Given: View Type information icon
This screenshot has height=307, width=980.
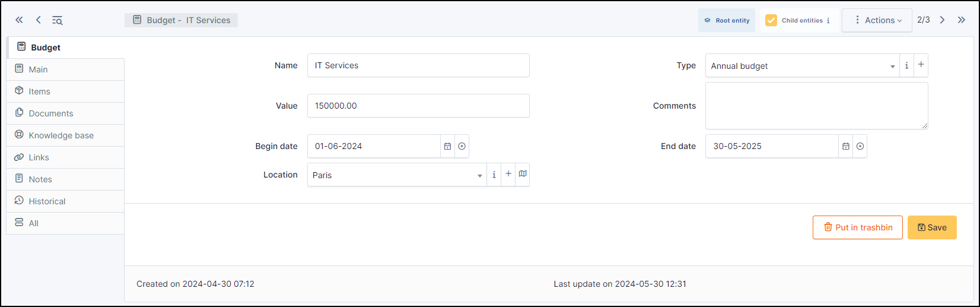Looking at the screenshot, I should [x=906, y=65].
